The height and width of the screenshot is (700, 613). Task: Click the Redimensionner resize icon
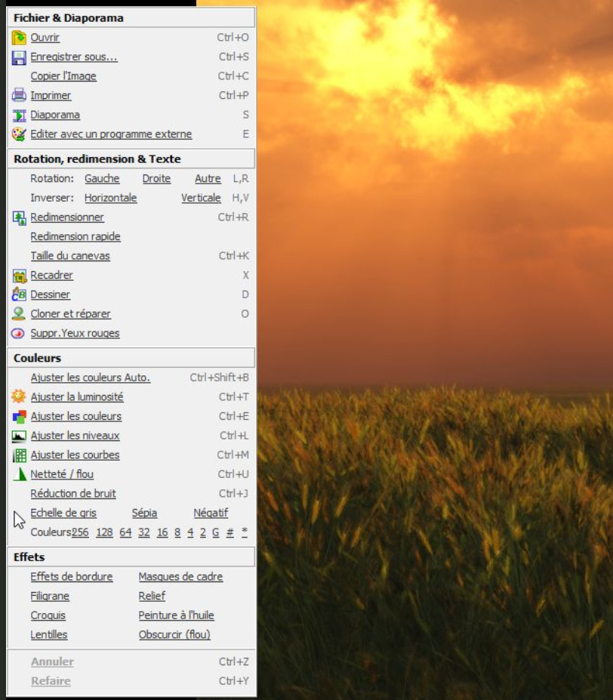tap(19, 217)
